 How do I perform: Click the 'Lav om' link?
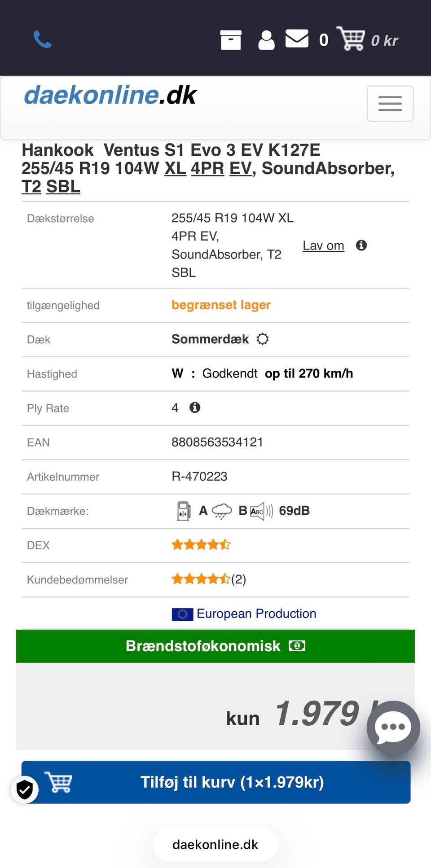pos(323,245)
